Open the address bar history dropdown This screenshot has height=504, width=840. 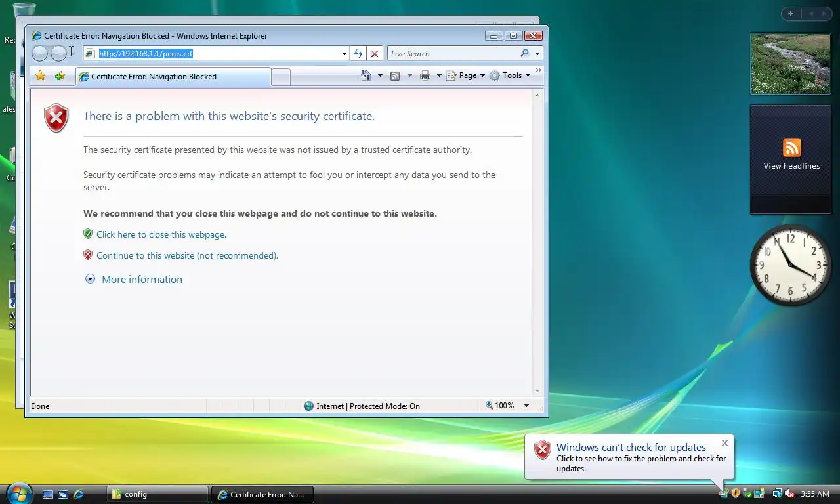pyautogui.click(x=344, y=54)
